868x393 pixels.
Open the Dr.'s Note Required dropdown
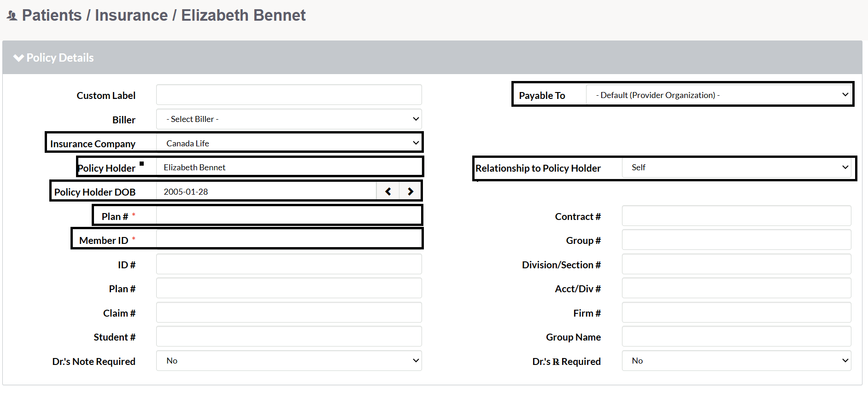click(289, 361)
